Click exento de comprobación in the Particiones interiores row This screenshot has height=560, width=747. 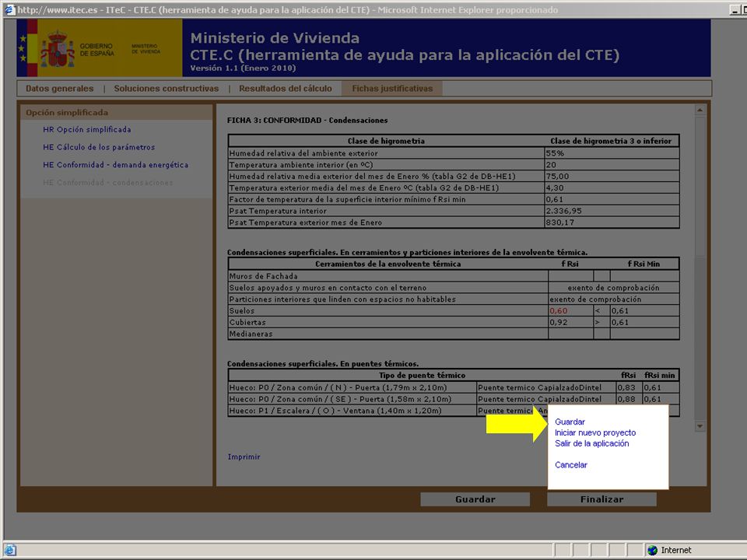(595, 299)
